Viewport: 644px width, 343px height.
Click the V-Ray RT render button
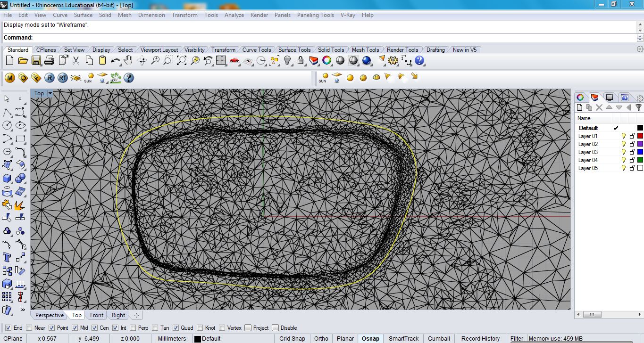pyautogui.click(x=63, y=78)
